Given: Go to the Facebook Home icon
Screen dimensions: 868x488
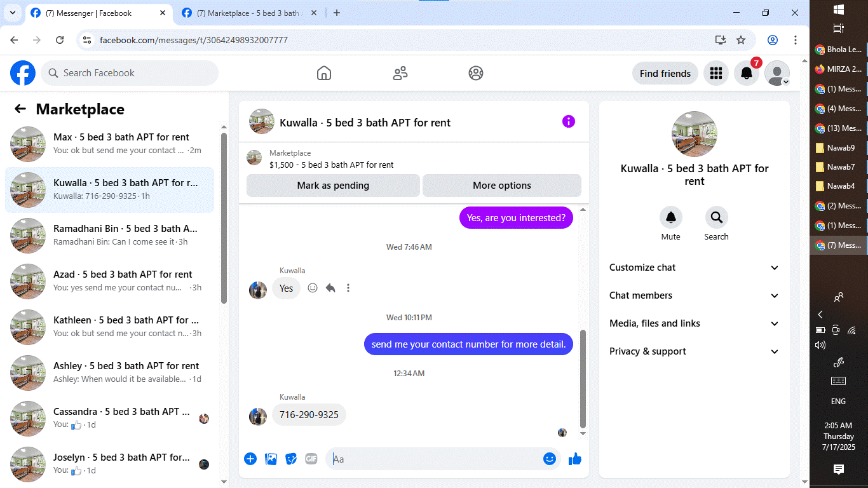Looking at the screenshot, I should [324, 73].
